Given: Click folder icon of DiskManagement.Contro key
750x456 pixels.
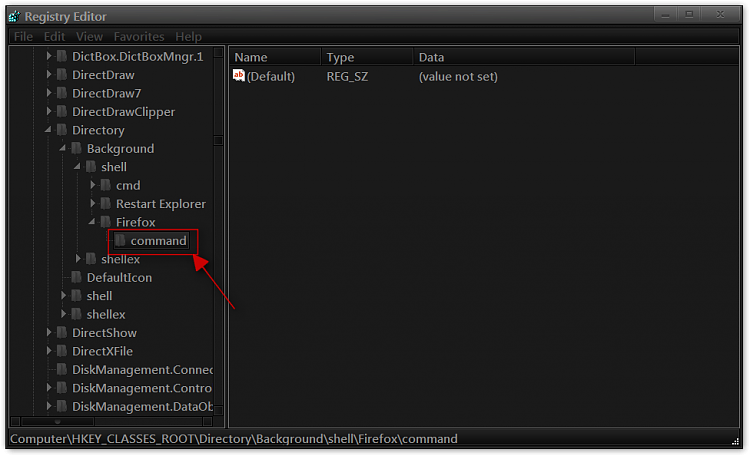Looking at the screenshot, I should (x=62, y=388).
